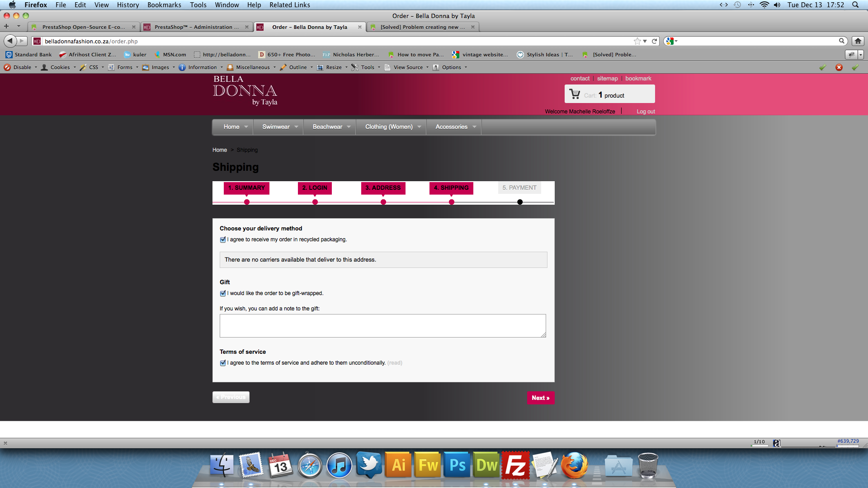
Task: Uncheck the recycled packaging checkbox
Action: pyautogui.click(x=223, y=240)
